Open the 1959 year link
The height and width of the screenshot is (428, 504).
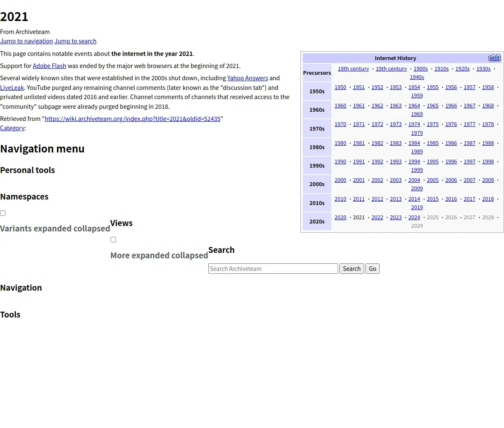417,96
